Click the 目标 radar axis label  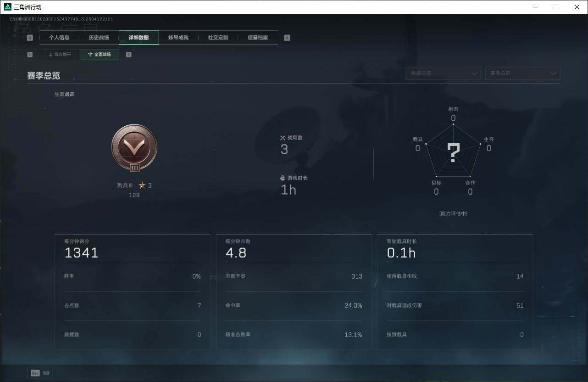[x=436, y=183]
